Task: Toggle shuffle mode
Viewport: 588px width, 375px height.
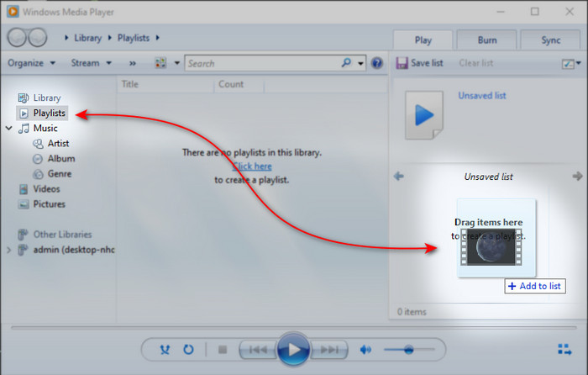Action: 165,350
